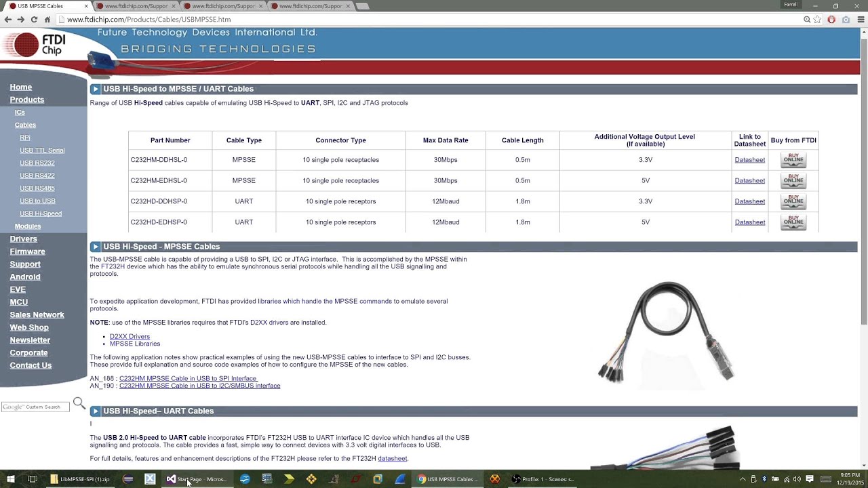Click Buy Online icon for C232HD-DDHSP-0
Viewport: 868px width, 488px height.
(x=793, y=201)
